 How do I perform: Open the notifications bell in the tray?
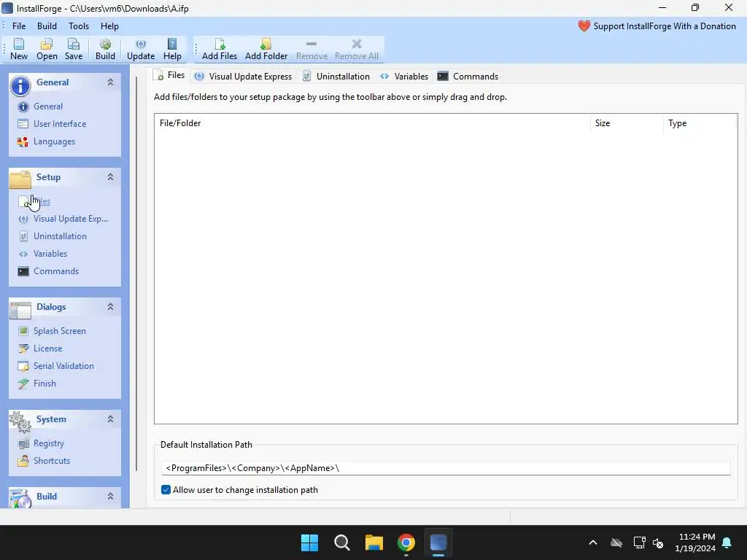[727, 542]
